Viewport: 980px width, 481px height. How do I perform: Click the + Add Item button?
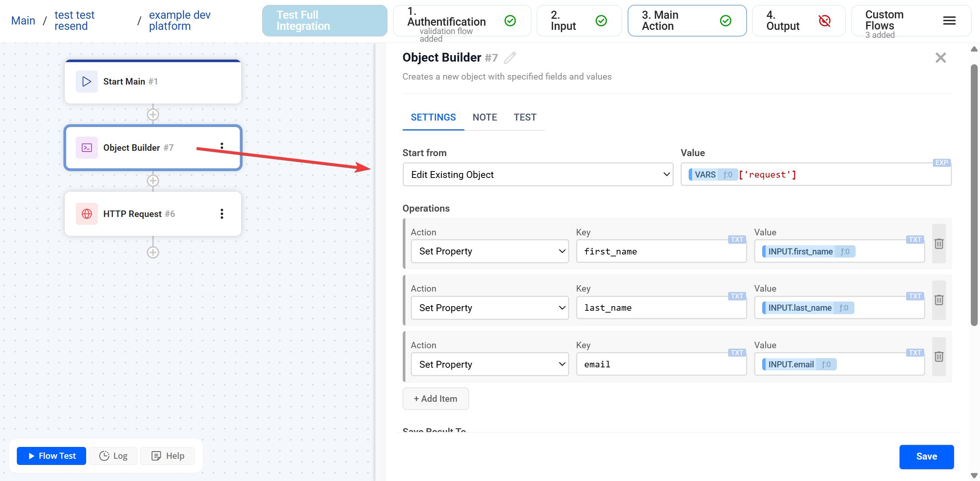435,399
